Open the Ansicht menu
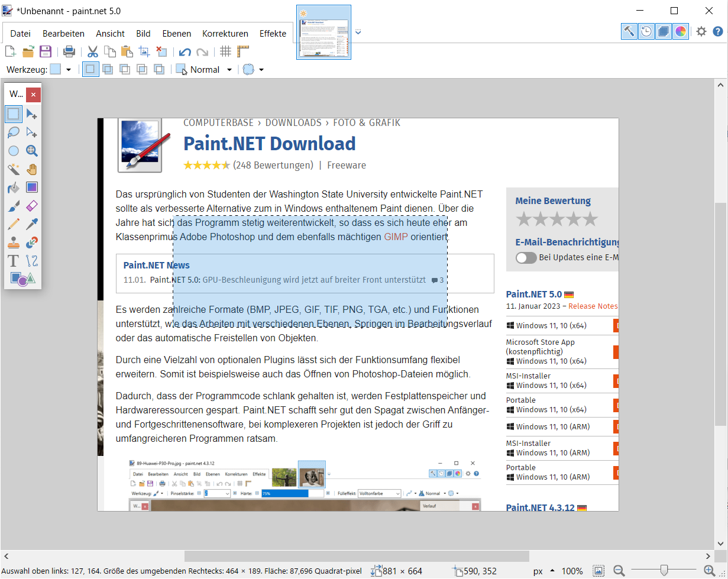The image size is (728, 579). coord(110,34)
